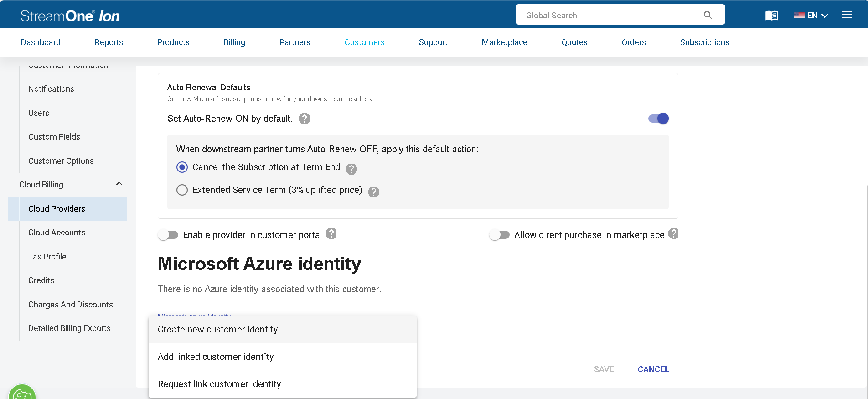Viewport: 868px width, 399px height.
Task: Click the CANCEL button
Action: click(653, 369)
